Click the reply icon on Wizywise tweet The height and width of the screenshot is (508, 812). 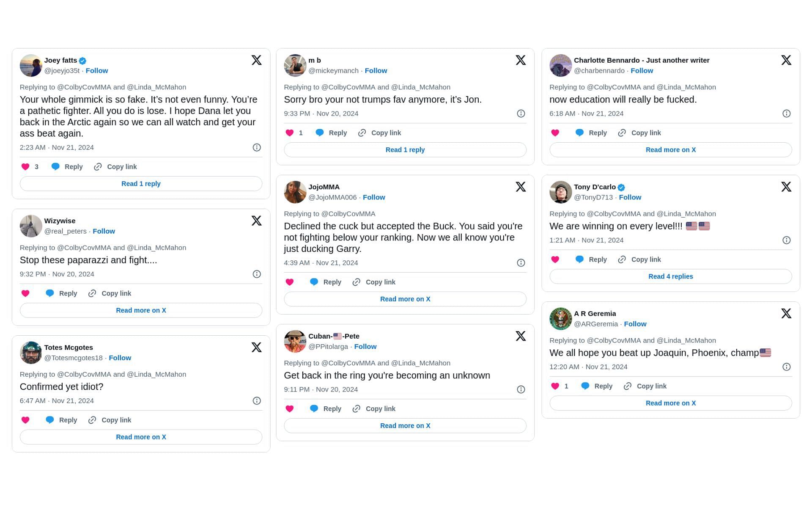50,293
